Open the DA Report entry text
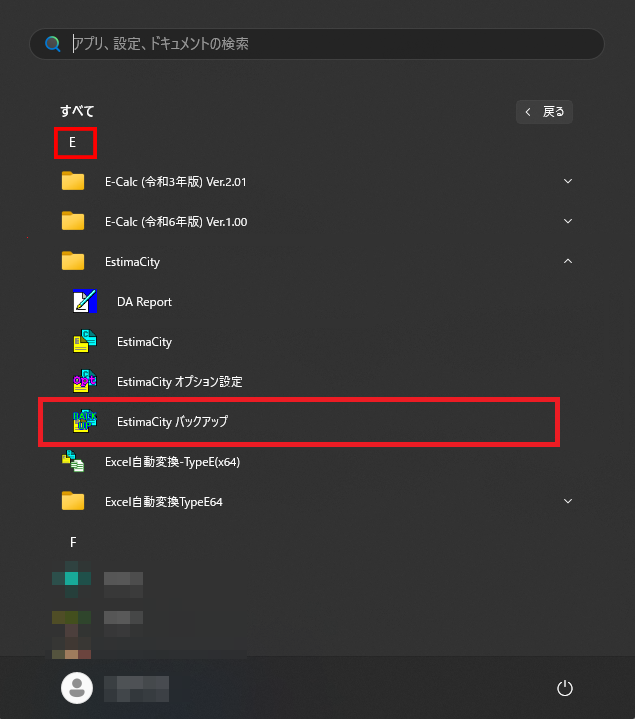635x719 pixels. (144, 302)
